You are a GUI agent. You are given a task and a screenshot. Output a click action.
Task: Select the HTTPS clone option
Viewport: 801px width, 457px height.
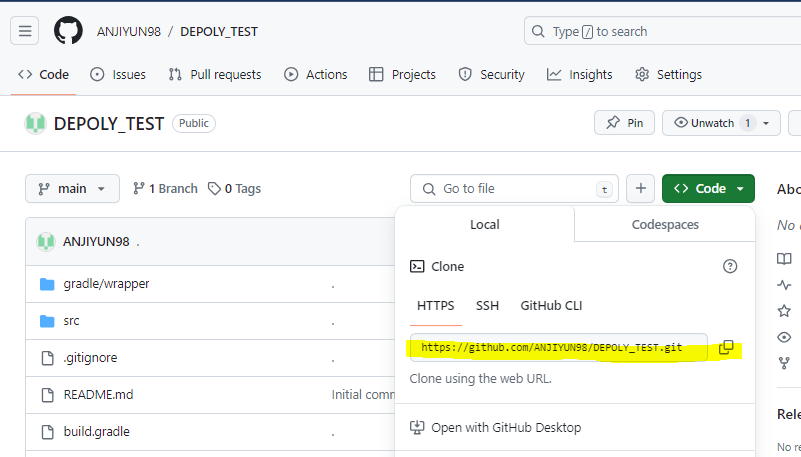[x=436, y=305]
